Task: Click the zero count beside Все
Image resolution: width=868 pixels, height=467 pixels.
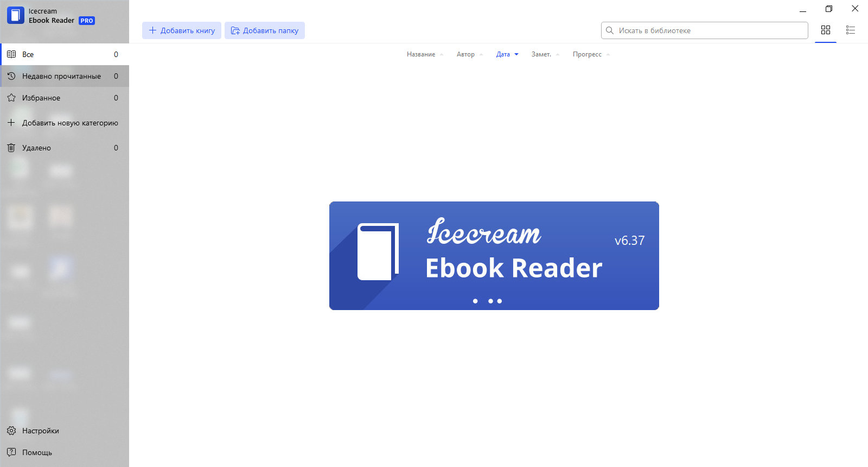Action: click(116, 54)
